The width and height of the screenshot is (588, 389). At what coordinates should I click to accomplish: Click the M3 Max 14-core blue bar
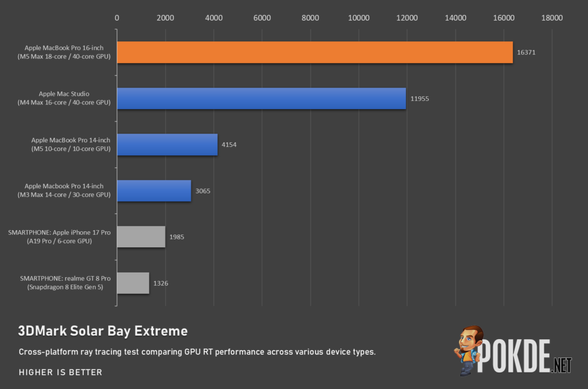pyautogui.click(x=154, y=190)
